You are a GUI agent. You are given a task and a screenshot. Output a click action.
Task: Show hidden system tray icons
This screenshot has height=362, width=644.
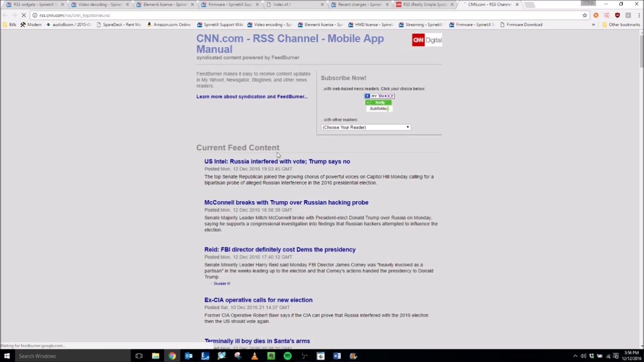click(575, 356)
